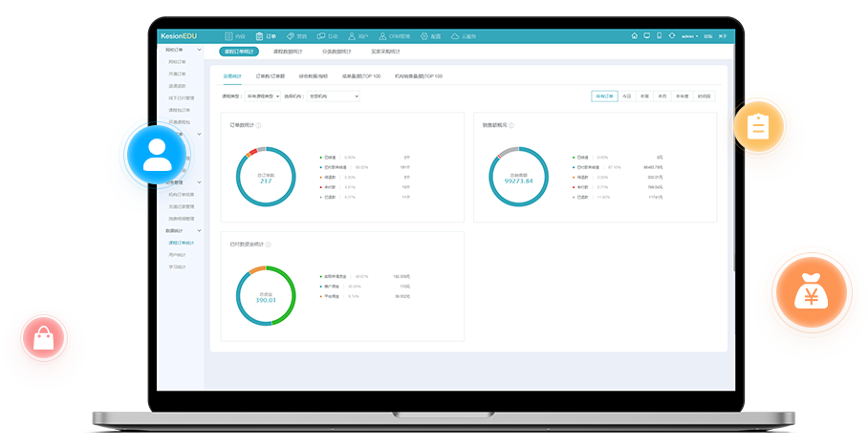Click the desktop monitor icon in header
This screenshot has height=447, width=868.
[647, 35]
